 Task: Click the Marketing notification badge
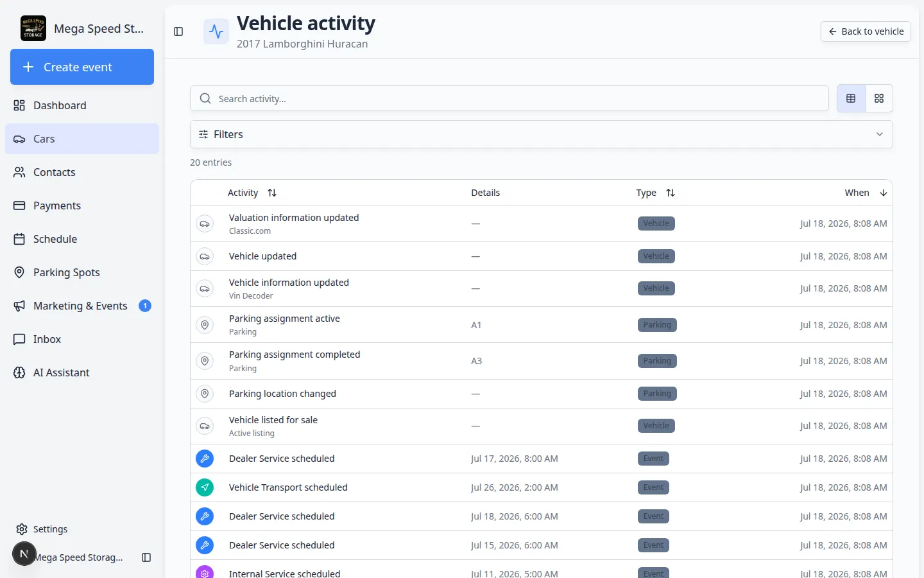pyautogui.click(x=145, y=306)
